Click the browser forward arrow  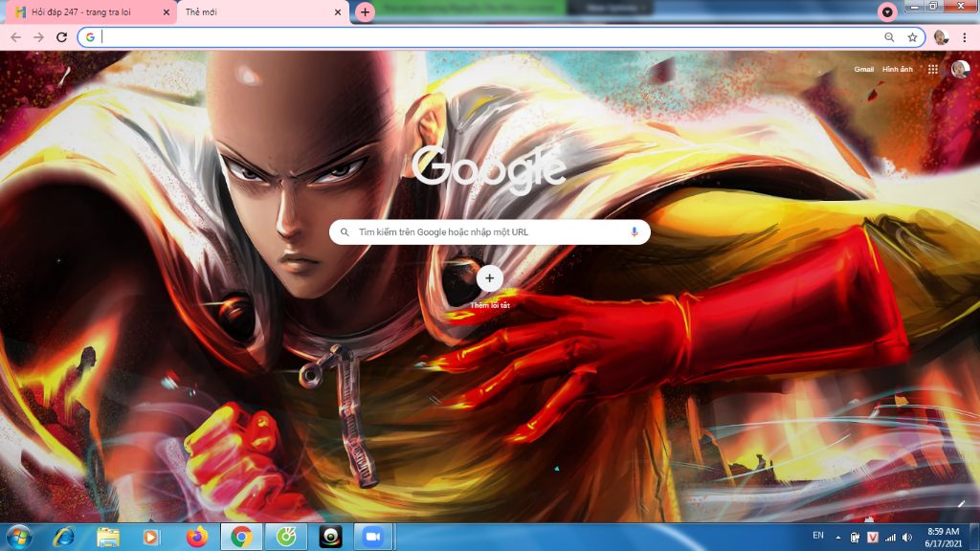38,37
